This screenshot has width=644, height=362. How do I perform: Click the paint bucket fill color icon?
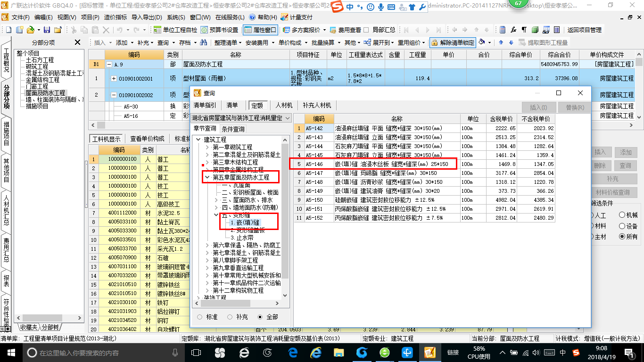482,42
